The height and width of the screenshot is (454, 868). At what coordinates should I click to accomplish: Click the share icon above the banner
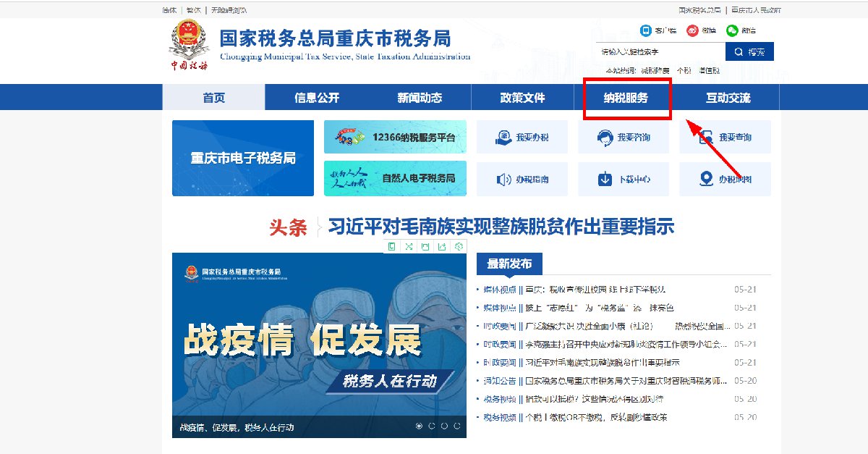442,247
